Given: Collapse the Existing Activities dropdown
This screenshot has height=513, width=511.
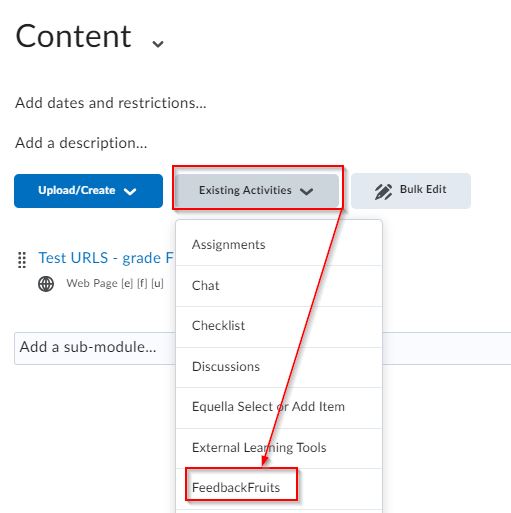Looking at the screenshot, I should coord(257,191).
